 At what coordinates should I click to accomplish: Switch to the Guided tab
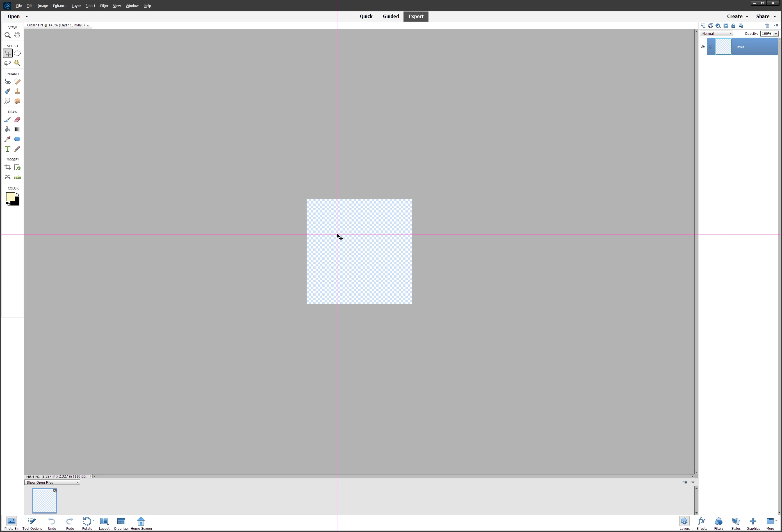tap(390, 16)
